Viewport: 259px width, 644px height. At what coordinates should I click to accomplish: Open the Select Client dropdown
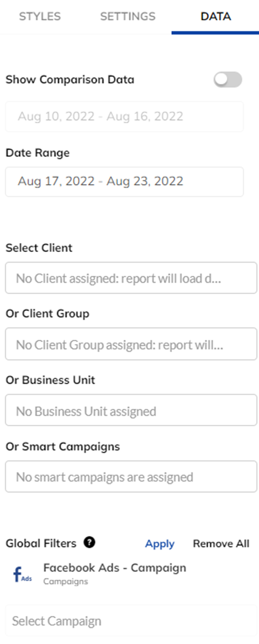131,278
